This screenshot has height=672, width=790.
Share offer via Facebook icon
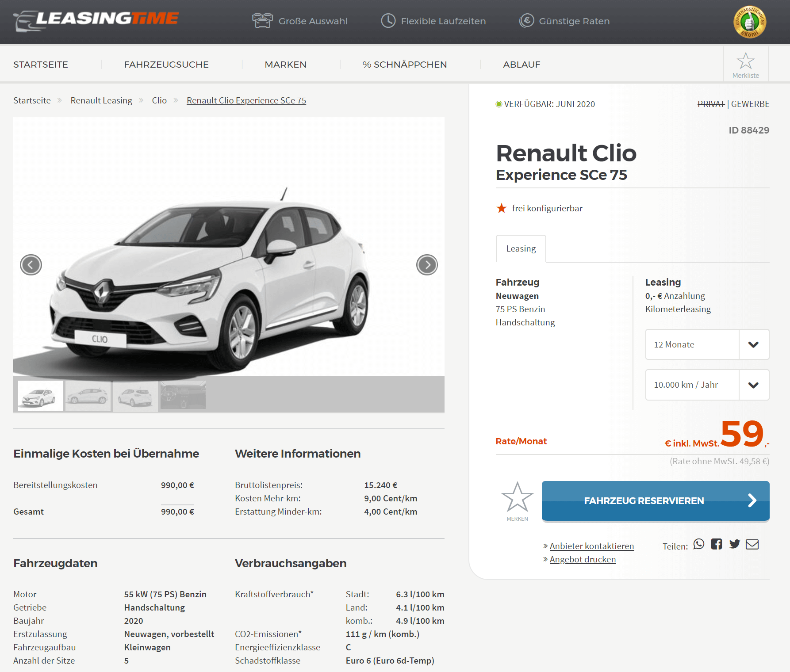tap(717, 544)
